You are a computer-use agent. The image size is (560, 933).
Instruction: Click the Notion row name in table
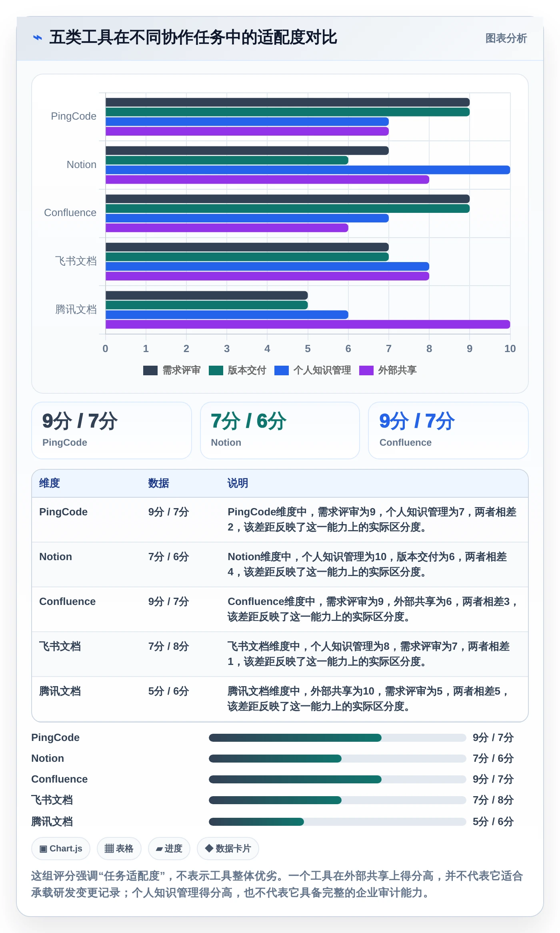(56, 557)
